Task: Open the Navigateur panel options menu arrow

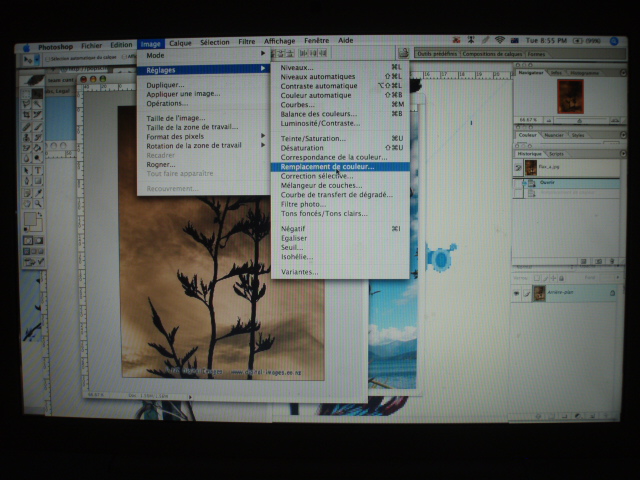Action: point(623,73)
